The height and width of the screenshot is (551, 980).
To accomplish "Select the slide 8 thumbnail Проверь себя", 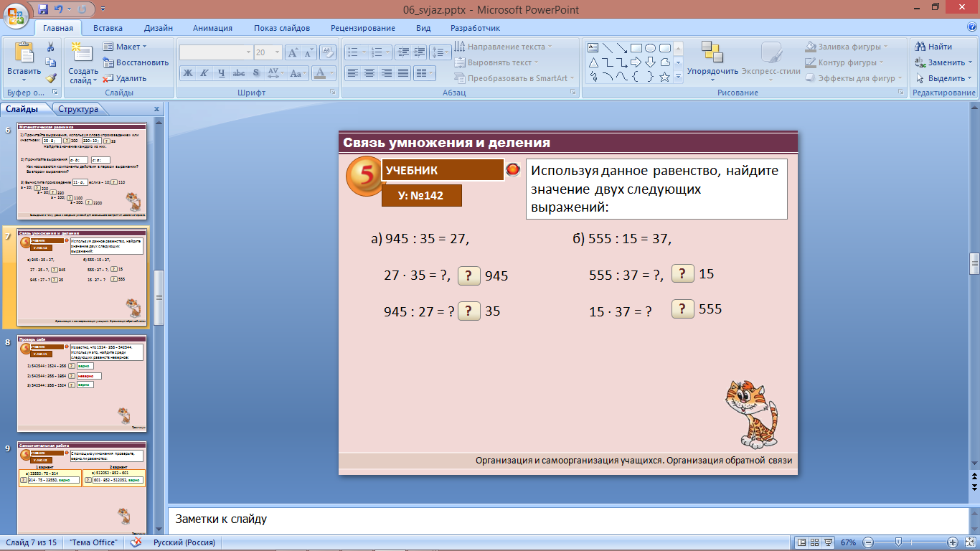I will tap(82, 383).
